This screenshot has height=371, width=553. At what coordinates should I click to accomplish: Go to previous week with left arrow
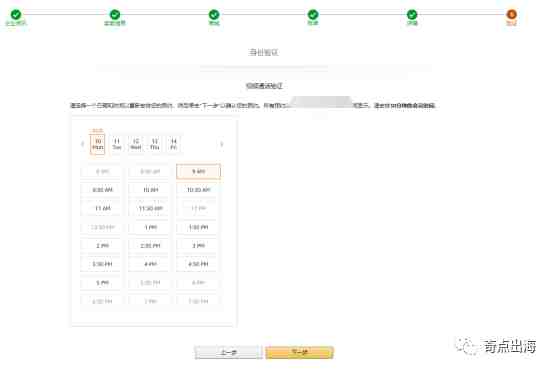83,144
